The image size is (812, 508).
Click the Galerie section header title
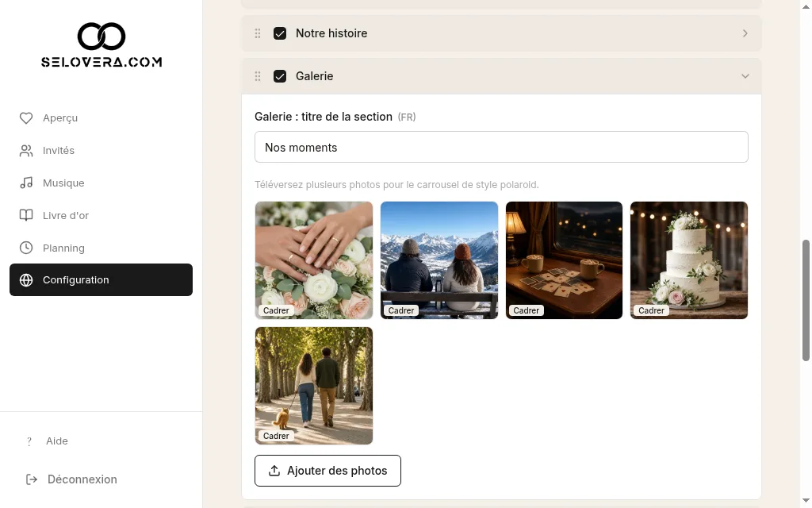(314, 76)
